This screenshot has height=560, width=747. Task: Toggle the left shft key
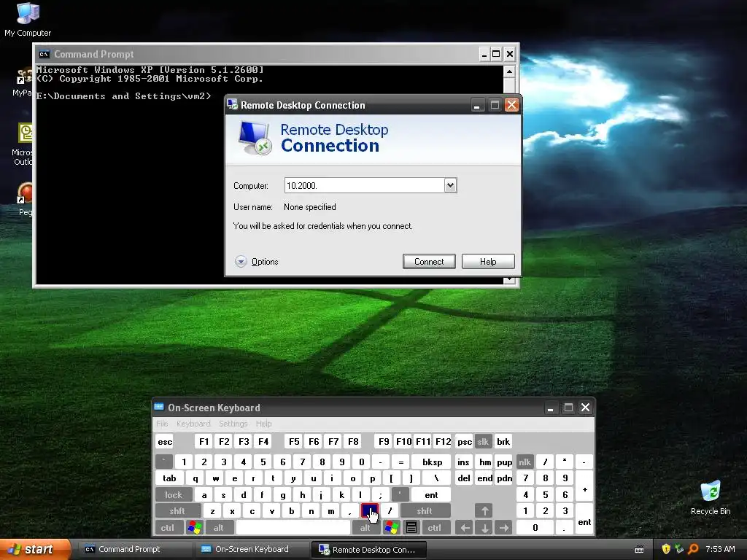click(x=177, y=511)
